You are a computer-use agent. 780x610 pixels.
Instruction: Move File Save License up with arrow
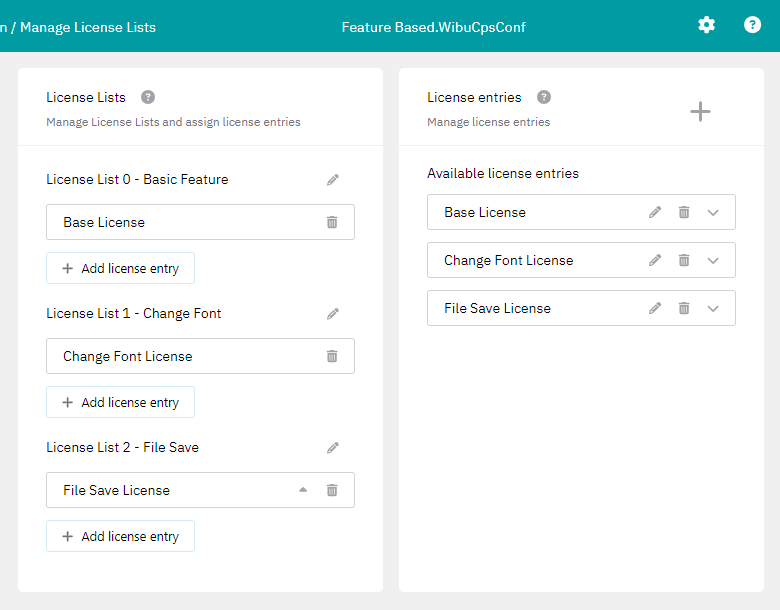click(x=303, y=490)
